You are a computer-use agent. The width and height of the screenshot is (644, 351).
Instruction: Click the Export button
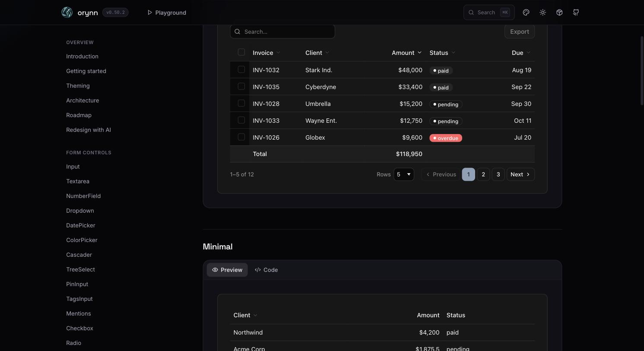pyautogui.click(x=520, y=32)
